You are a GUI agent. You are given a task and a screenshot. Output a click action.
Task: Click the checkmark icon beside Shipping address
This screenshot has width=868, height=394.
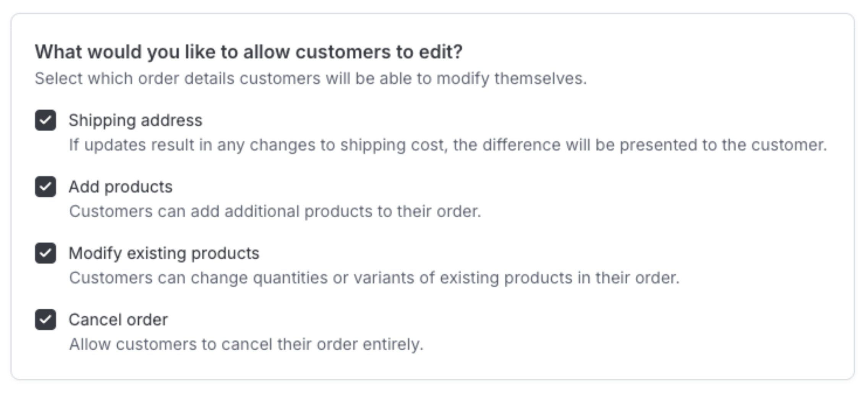click(45, 120)
